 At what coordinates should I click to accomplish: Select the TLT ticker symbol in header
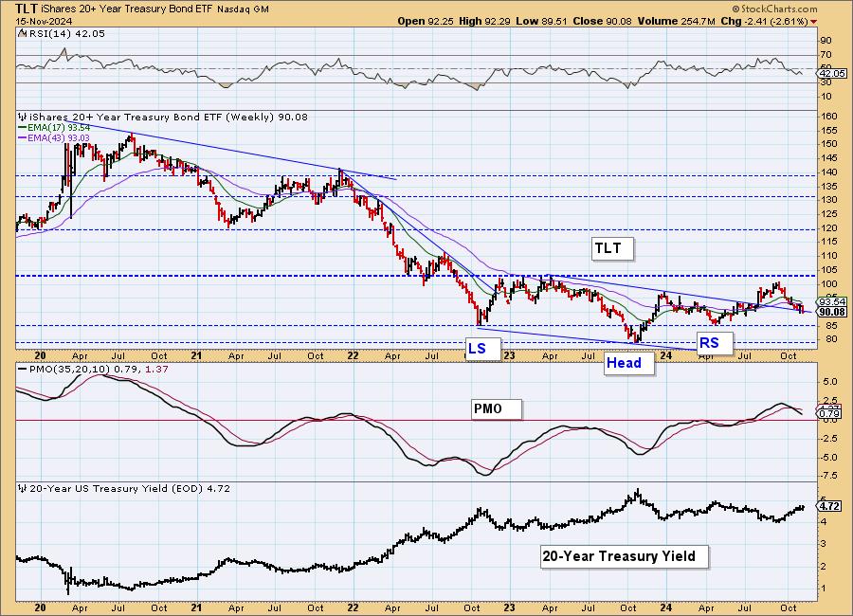[x=27, y=9]
